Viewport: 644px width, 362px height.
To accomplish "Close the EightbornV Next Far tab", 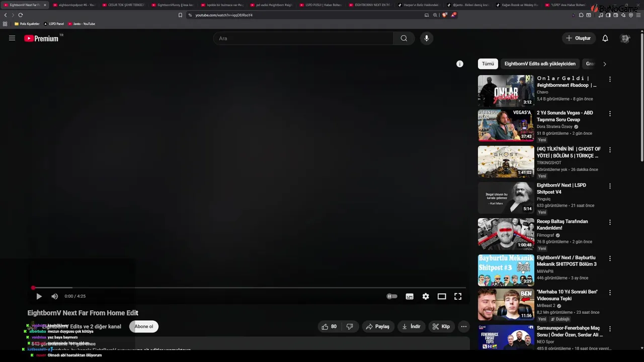I will click(45, 5).
